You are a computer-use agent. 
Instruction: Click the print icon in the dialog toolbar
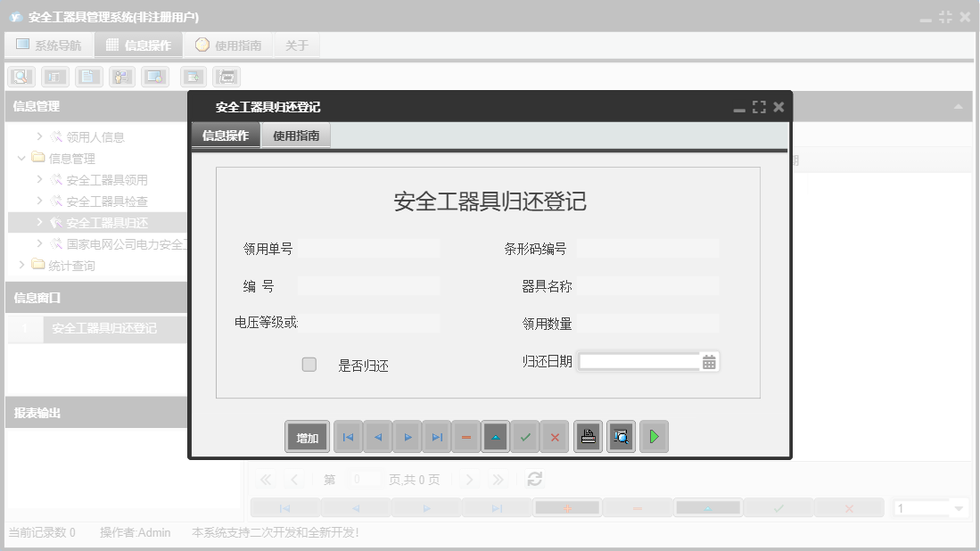point(588,436)
